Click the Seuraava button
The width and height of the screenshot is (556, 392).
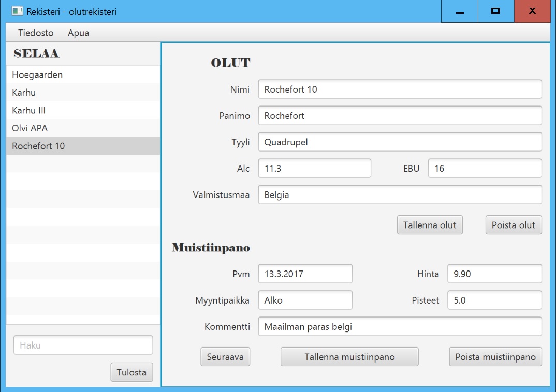(x=225, y=357)
